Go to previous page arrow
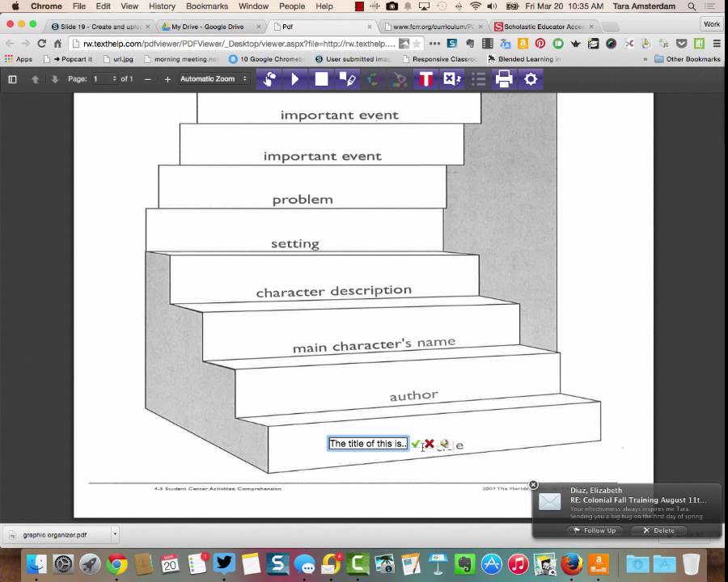Screen dimensions: 728x582 point(35,79)
